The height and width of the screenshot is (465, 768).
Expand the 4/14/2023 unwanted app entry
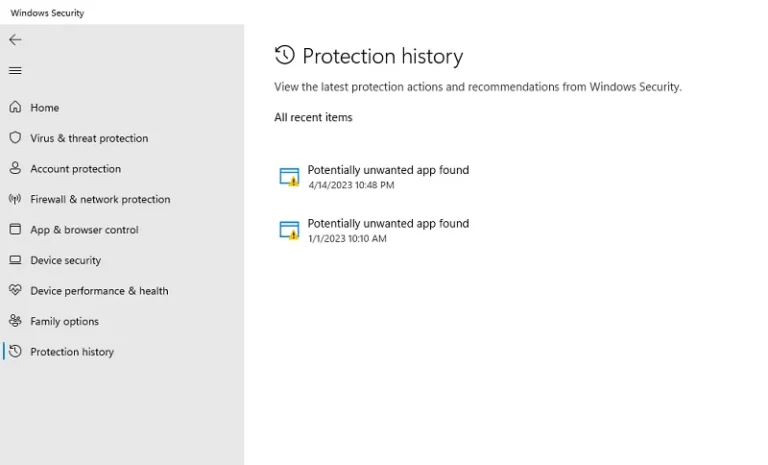click(x=374, y=177)
